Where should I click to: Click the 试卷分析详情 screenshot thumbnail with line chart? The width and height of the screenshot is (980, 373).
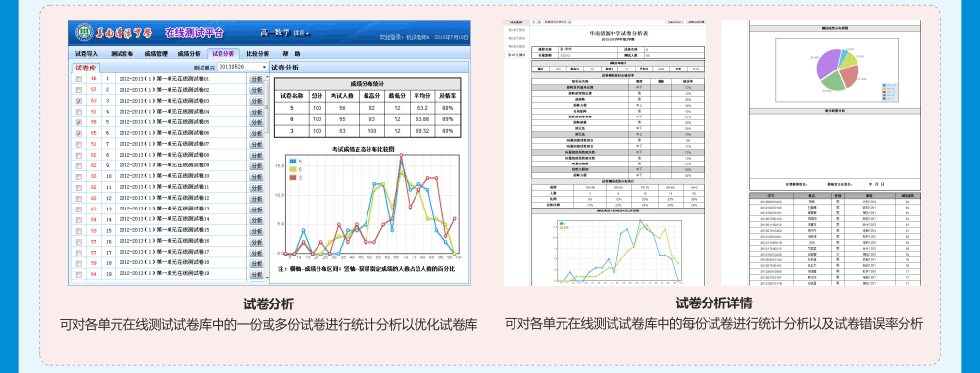click(x=605, y=153)
